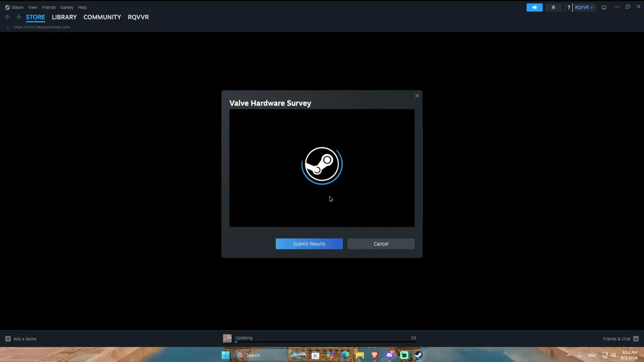Enter Big Picture mode via monitor icon
644x362 pixels.
pyautogui.click(x=604, y=8)
